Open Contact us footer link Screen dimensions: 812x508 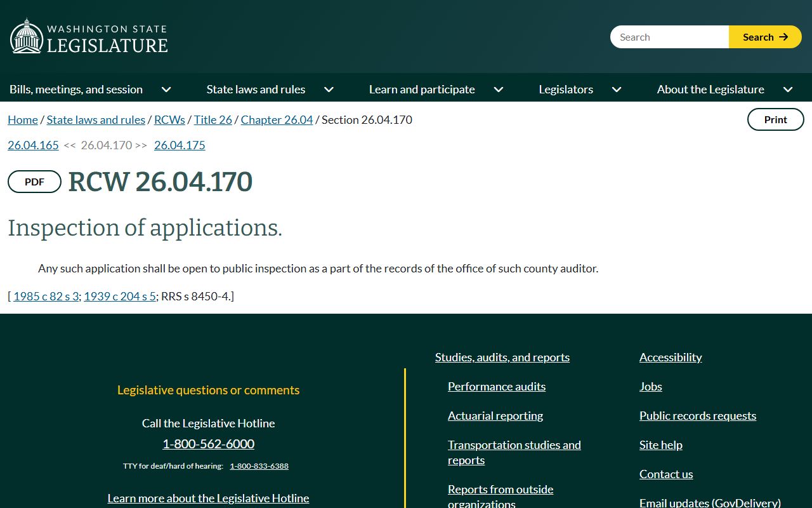point(666,474)
